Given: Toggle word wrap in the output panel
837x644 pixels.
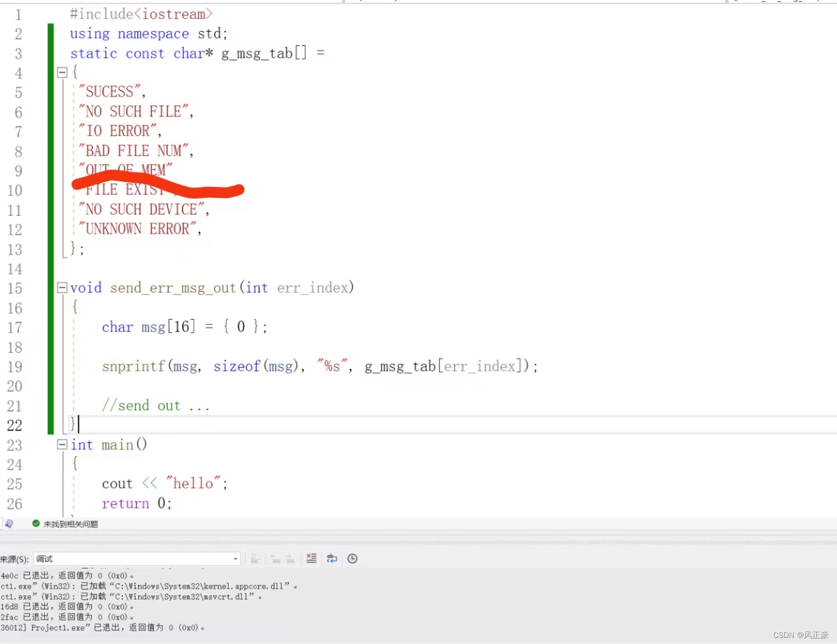Looking at the screenshot, I should click(x=332, y=559).
